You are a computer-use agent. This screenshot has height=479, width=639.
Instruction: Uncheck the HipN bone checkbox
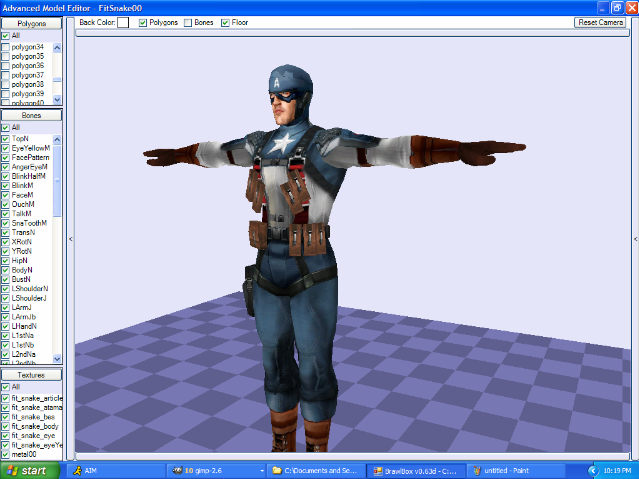point(5,261)
